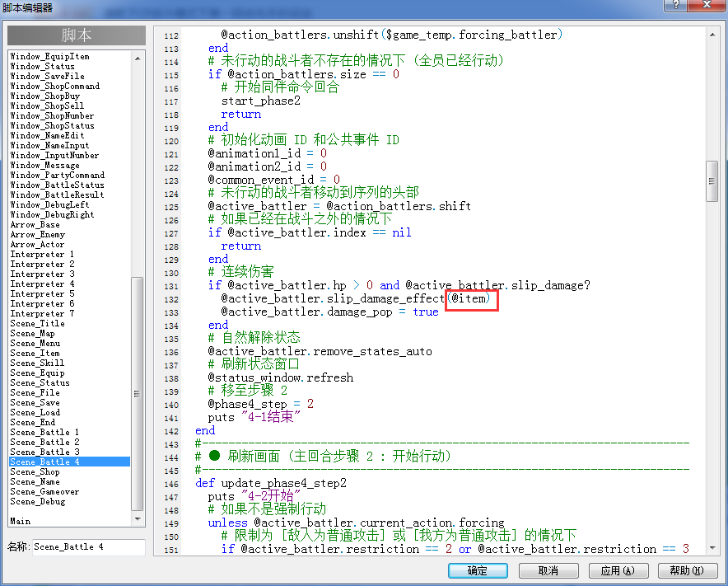Click the title bar help question-mark icon
This screenshot has width=728, height=586.
click(x=676, y=5)
